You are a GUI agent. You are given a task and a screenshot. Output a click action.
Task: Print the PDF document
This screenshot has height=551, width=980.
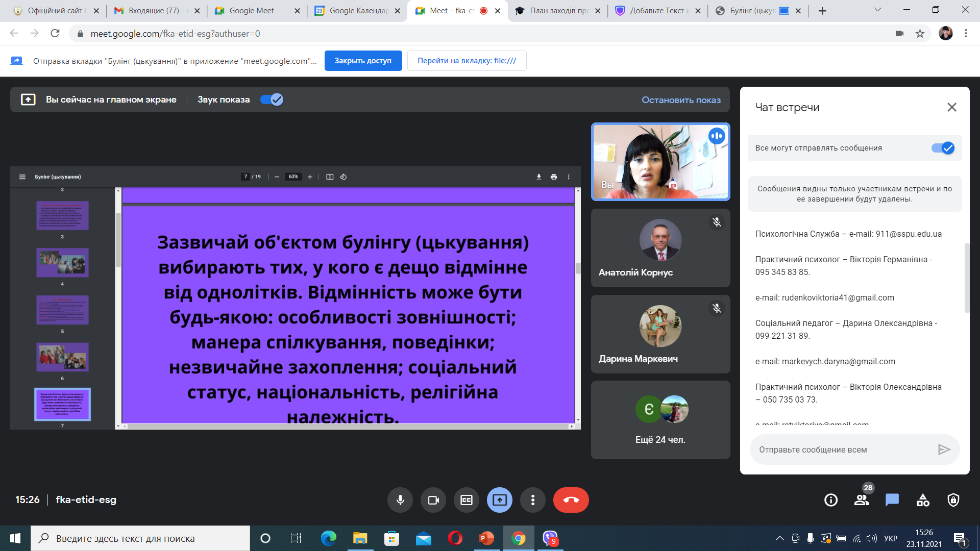click(x=554, y=177)
